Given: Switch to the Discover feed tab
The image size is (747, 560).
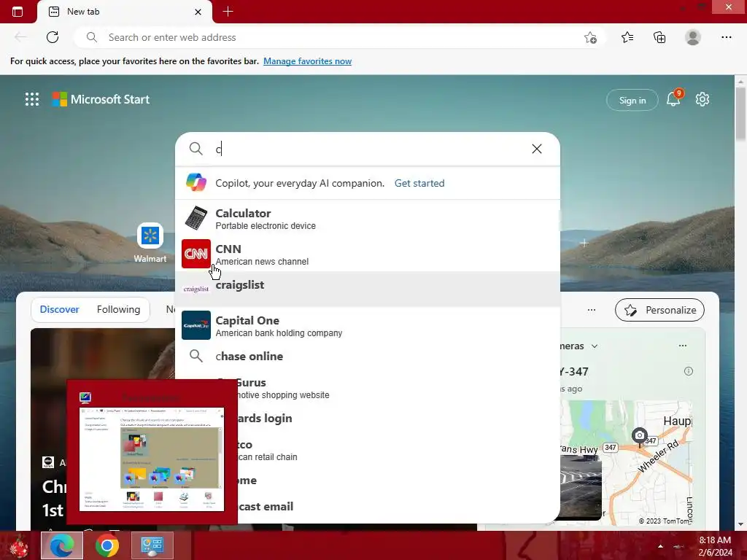Looking at the screenshot, I should 60,309.
